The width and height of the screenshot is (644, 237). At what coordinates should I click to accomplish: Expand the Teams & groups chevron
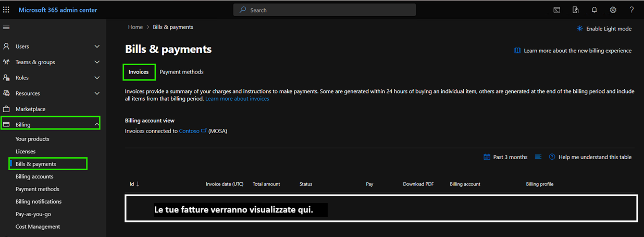[97, 62]
